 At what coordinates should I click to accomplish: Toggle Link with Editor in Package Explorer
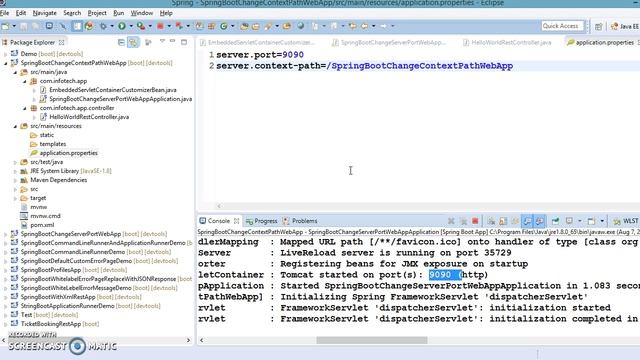point(133,42)
